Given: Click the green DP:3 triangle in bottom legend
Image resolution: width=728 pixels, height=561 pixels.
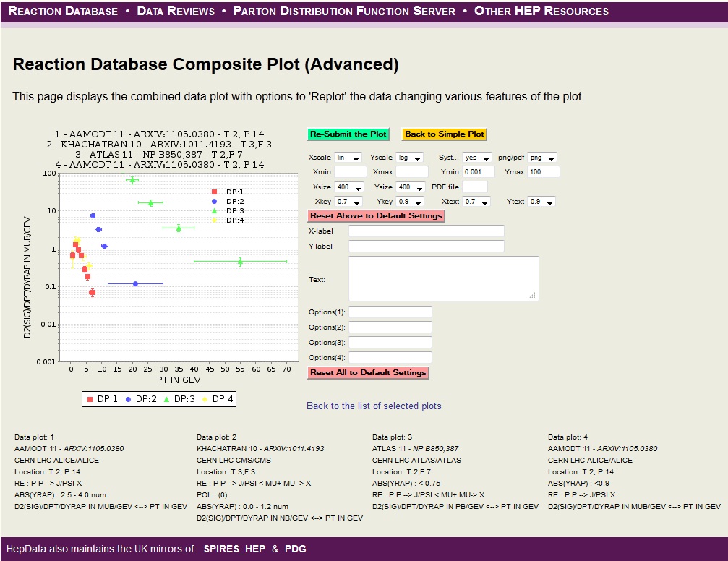Looking at the screenshot, I should coord(167,399).
